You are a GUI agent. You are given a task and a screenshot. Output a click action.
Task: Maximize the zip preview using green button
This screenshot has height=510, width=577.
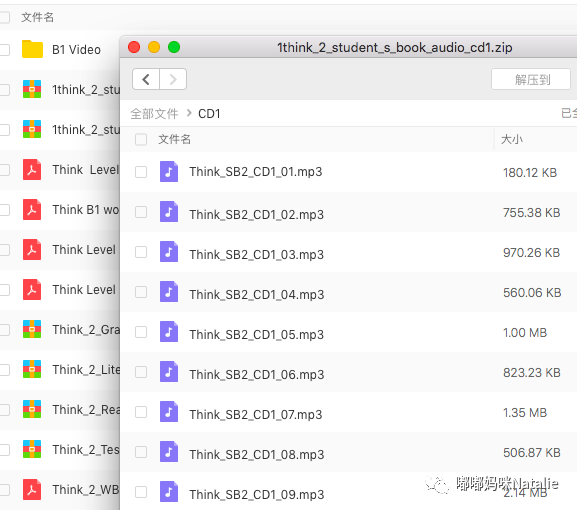point(174,47)
